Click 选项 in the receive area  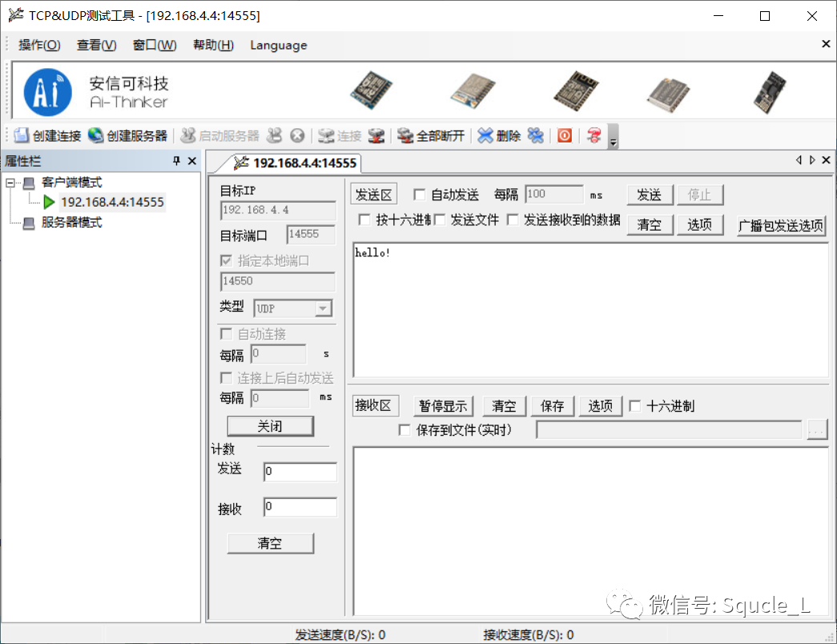601,406
